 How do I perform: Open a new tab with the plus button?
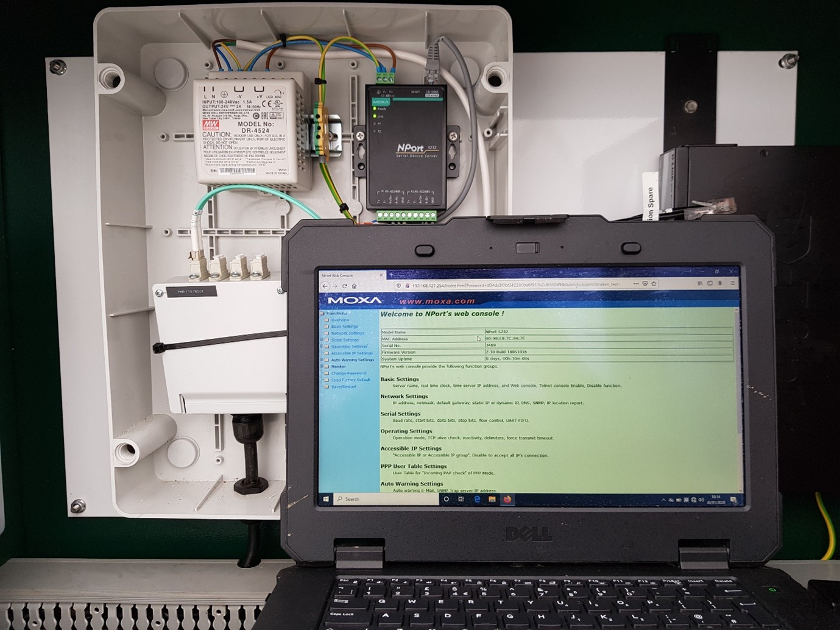point(391,275)
